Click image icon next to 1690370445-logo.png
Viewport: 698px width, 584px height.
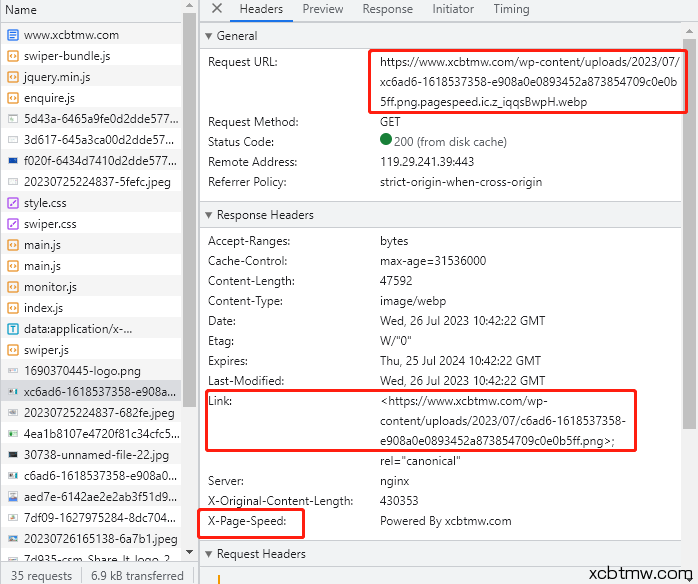(13, 371)
